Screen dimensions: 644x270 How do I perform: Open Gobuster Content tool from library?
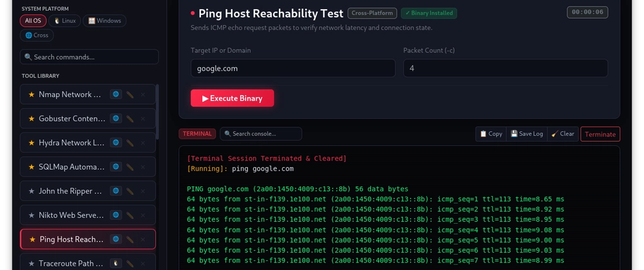click(88, 119)
